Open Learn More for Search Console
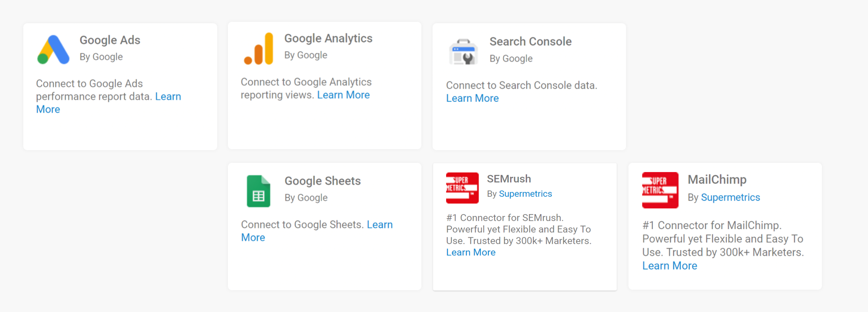This screenshot has width=868, height=312. 472,98
